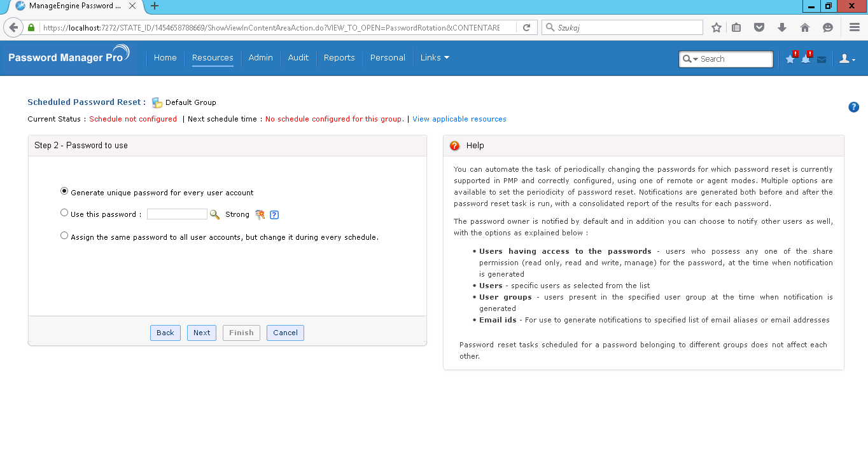Open the bookmarks list icon in Firefox toolbar
Viewport: 868px width, 463px height.
click(x=736, y=27)
